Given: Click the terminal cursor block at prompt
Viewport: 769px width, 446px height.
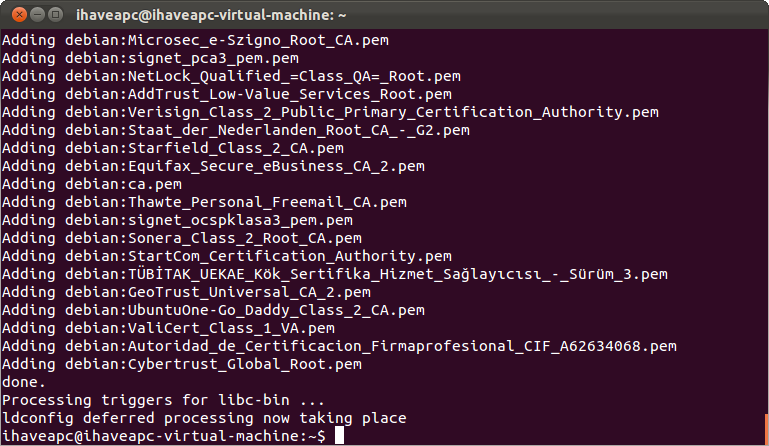Looking at the screenshot, I should [339, 435].
